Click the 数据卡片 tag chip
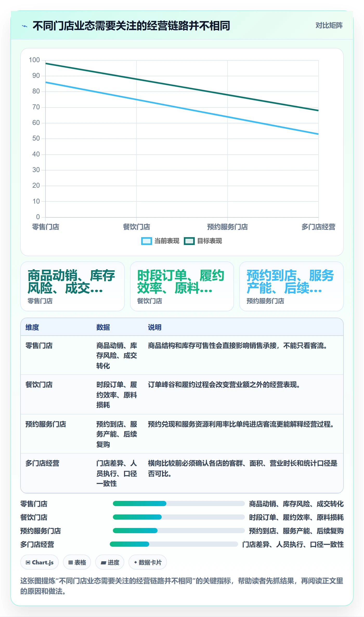This screenshot has width=364, height=617. pyautogui.click(x=148, y=562)
